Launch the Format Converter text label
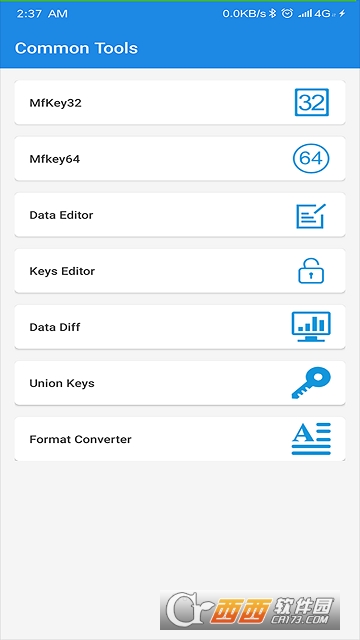The height and width of the screenshot is (640, 360). point(80,439)
